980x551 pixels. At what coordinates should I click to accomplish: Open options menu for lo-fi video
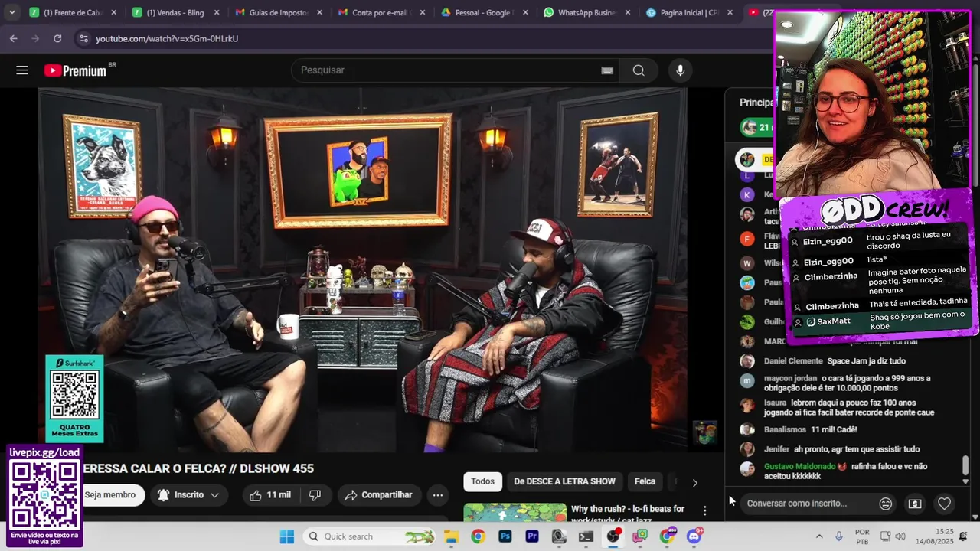[704, 510]
